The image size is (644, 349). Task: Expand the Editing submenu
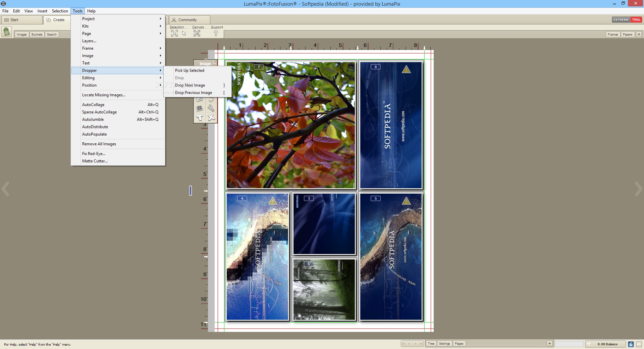[x=118, y=78]
